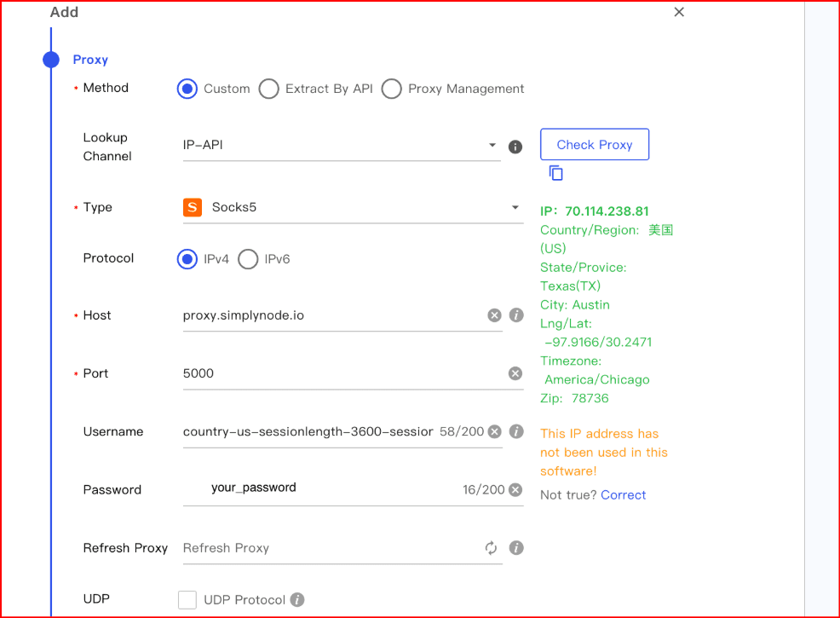
Task: Click the info icon beside Lookup Channel
Action: click(x=515, y=147)
